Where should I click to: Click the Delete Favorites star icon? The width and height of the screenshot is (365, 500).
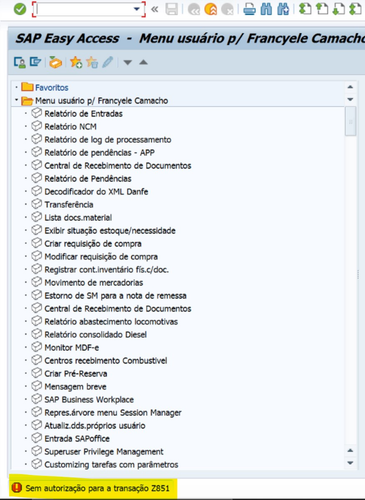coord(92,62)
